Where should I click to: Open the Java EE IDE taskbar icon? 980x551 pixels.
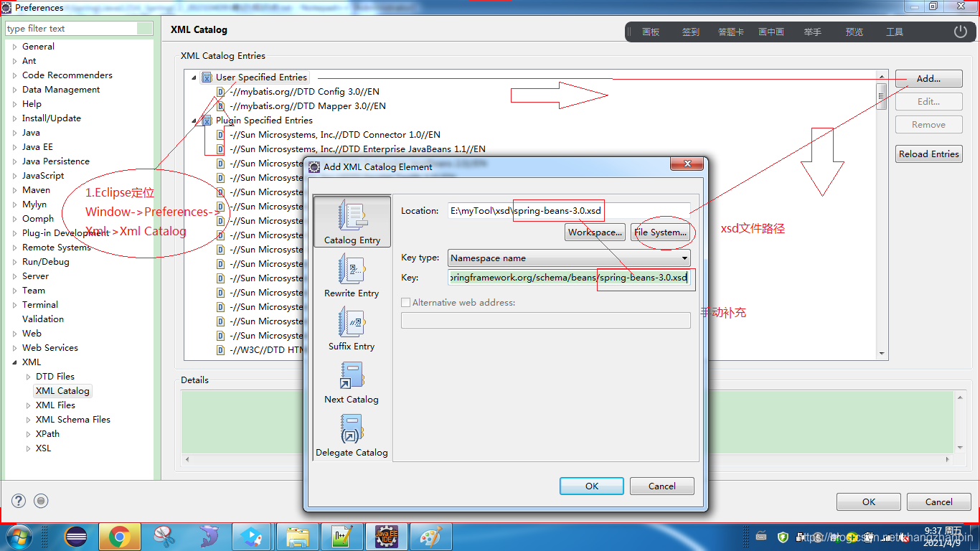[387, 537]
